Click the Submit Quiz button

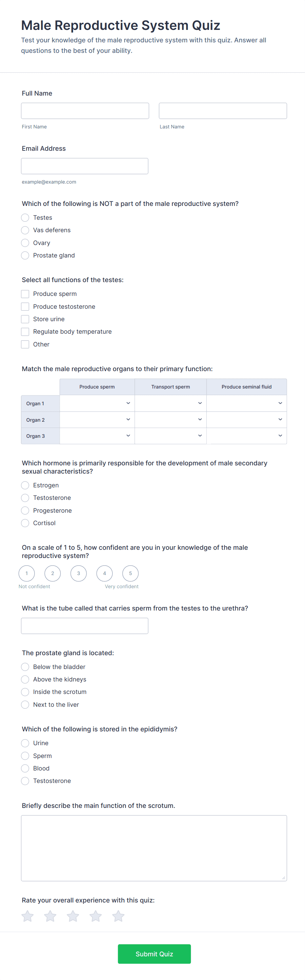pos(154,954)
